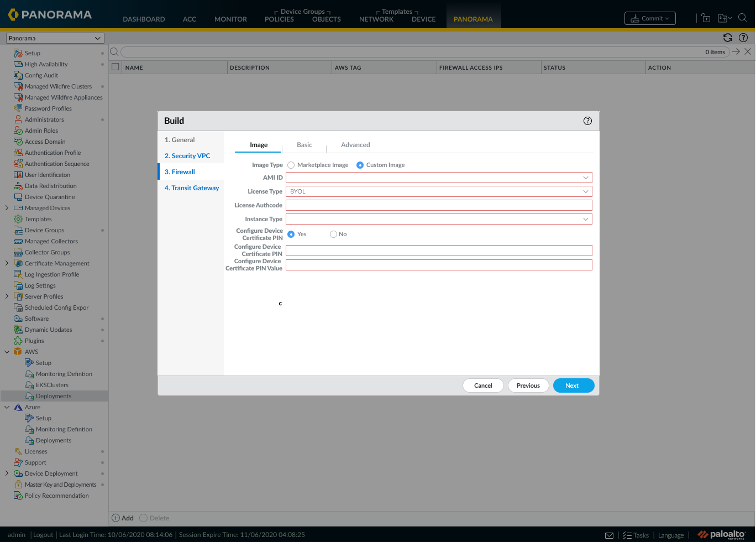Open the Commit dropdown button
The height and width of the screenshot is (542, 756).
650,18
